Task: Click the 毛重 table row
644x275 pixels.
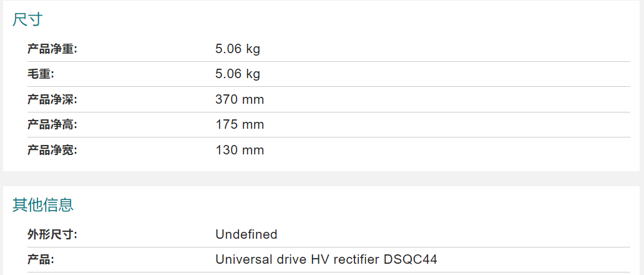Action: [329, 74]
